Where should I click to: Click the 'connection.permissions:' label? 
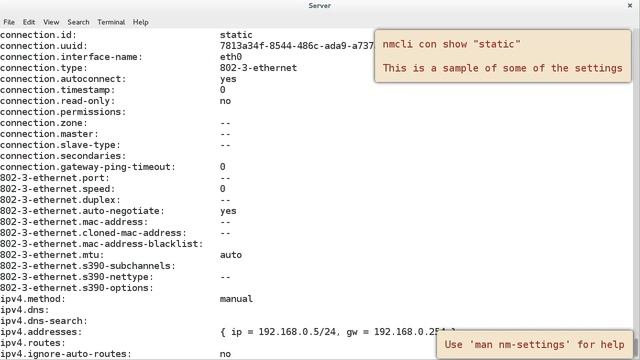(x=63, y=112)
